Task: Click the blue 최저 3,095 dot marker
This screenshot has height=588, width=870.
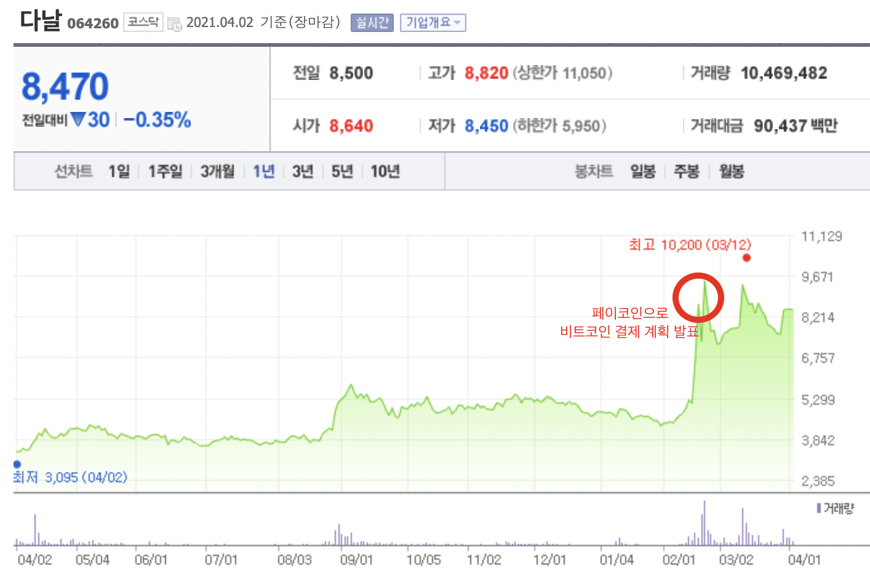Action: pyautogui.click(x=17, y=464)
